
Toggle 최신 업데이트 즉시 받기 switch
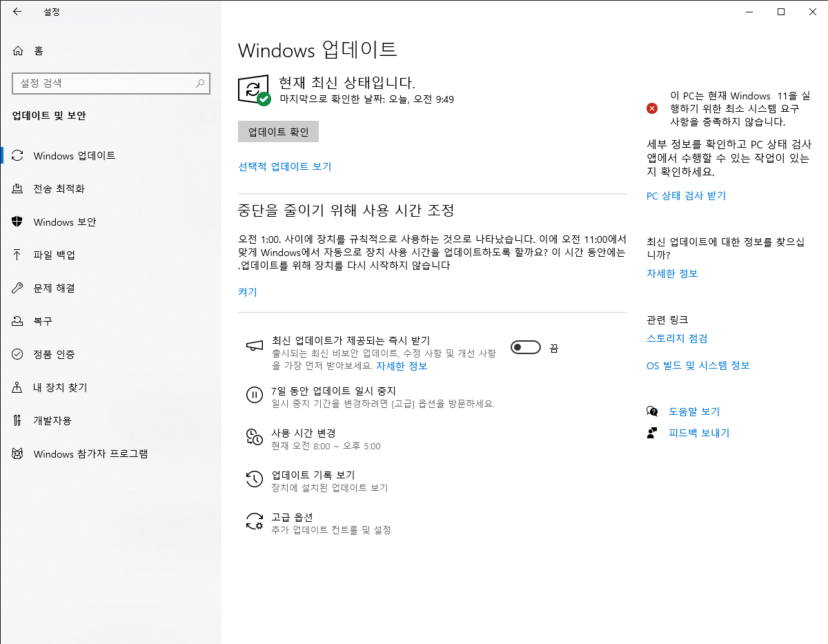click(526, 348)
